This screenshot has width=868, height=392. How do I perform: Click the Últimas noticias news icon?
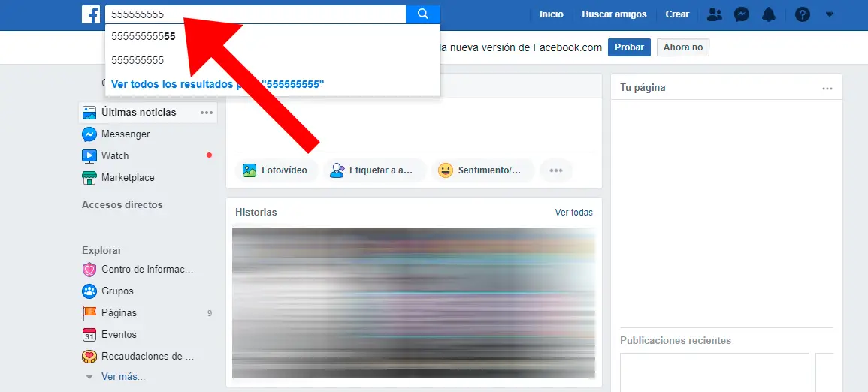click(89, 112)
